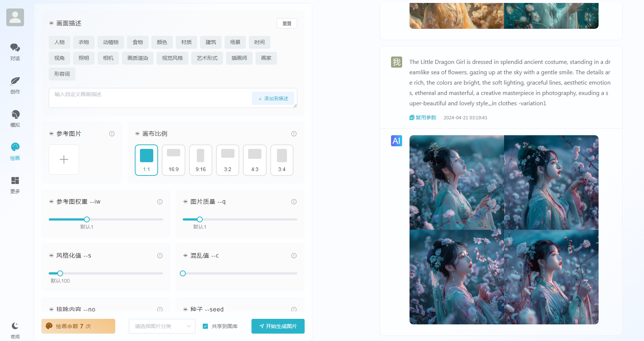This screenshot has width=644, height=341.
Task: Open the 食物 tag category
Action: coord(138,42)
